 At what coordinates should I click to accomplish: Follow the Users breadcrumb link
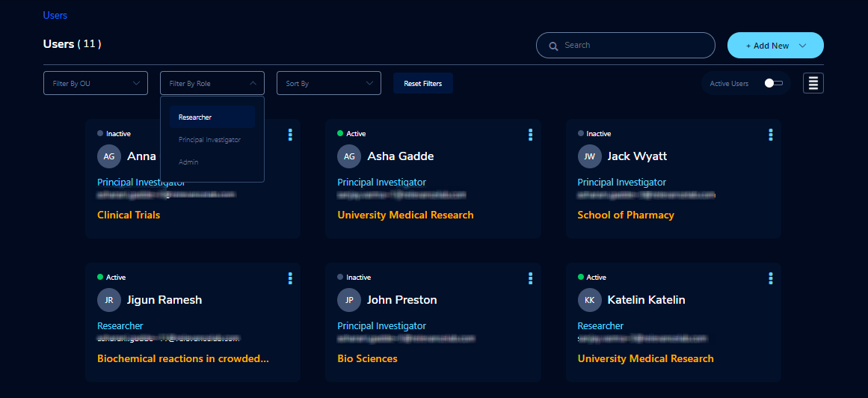coord(55,15)
